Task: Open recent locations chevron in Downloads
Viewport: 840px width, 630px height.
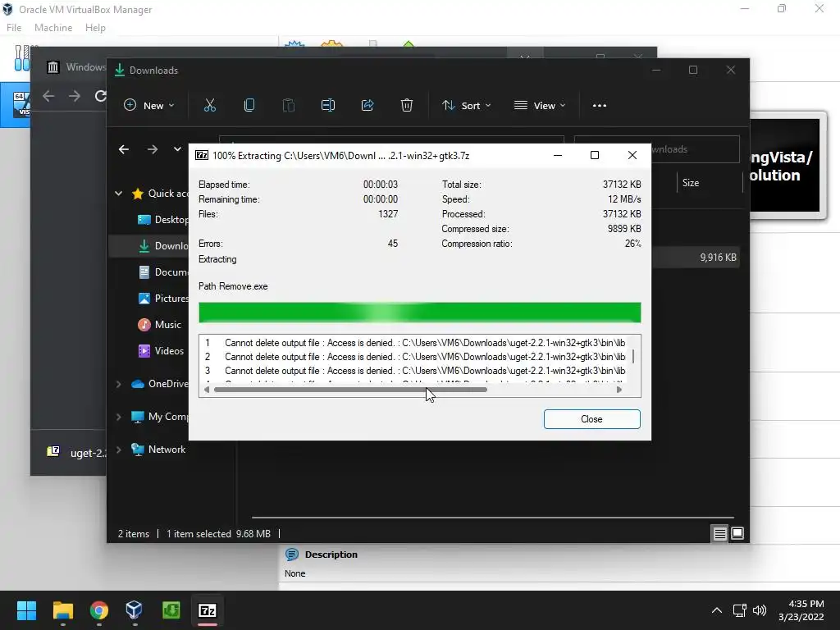Action: (177, 149)
